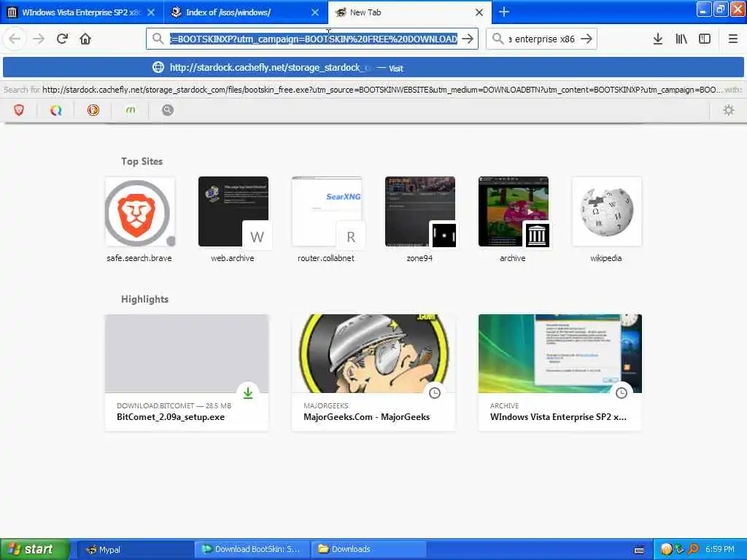747x560 pixels.
Task: Click the keyboard icon on the taskbar
Action: point(639,550)
